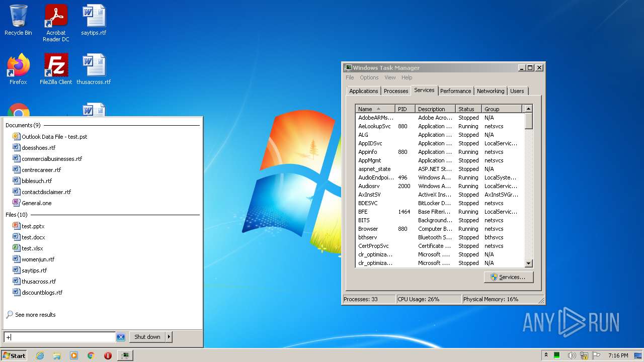Switch to the Networking tab
Image resolution: width=644 pixels, height=362 pixels.
(x=491, y=91)
